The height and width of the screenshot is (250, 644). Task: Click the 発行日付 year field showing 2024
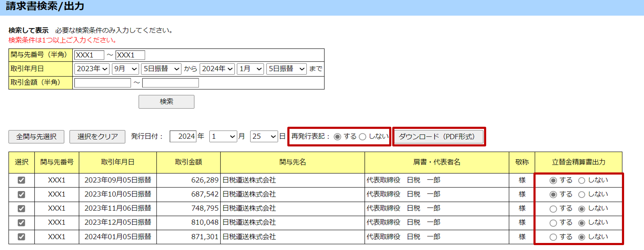(183, 136)
